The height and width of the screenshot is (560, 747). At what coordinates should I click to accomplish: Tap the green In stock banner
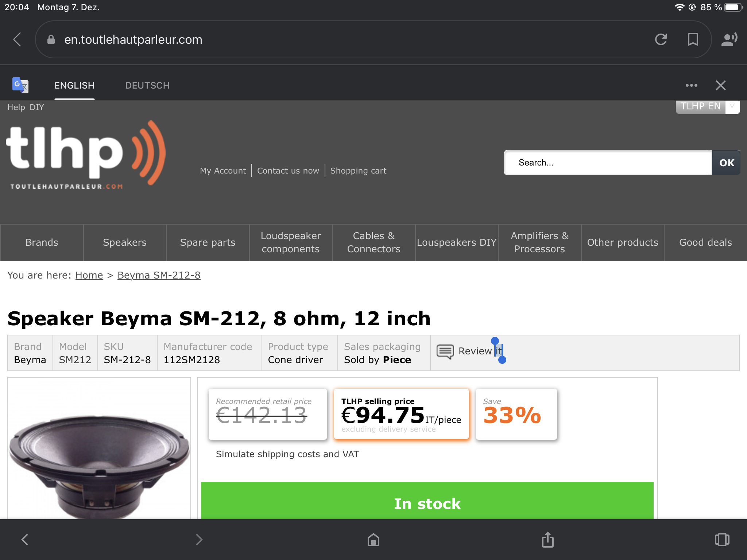click(427, 501)
